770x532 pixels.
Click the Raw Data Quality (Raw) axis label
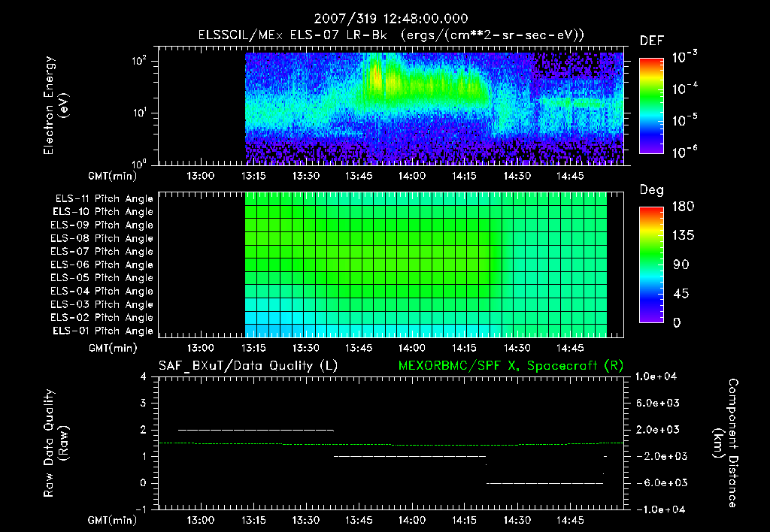click(56, 443)
